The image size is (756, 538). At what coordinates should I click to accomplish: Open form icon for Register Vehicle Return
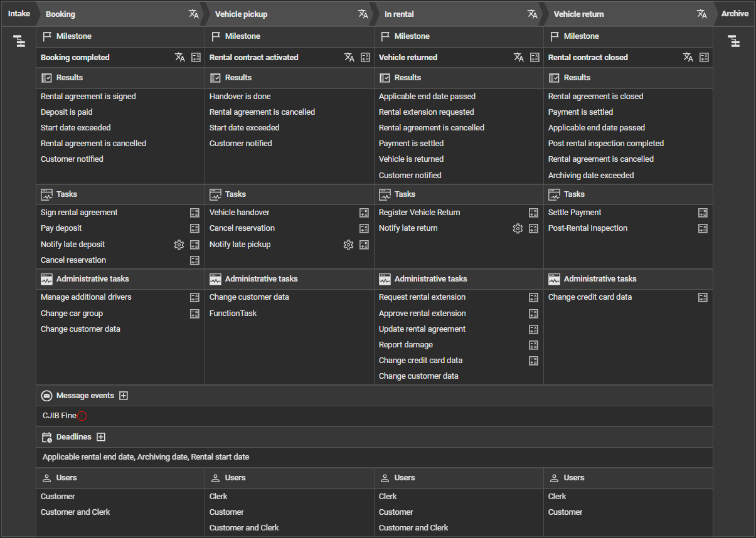coord(533,213)
